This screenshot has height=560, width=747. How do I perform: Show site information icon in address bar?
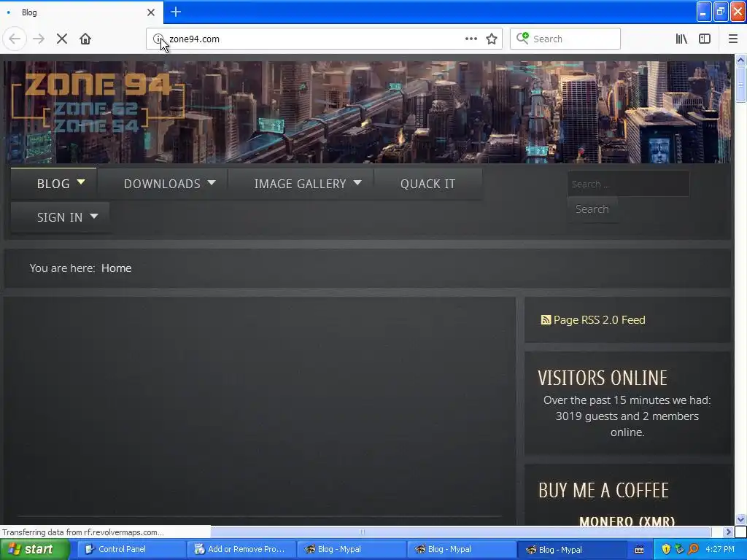[158, 39]
